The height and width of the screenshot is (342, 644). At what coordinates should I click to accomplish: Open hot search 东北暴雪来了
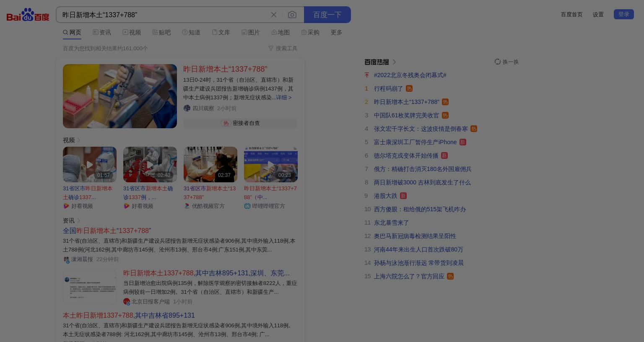[x=391, y=223]
